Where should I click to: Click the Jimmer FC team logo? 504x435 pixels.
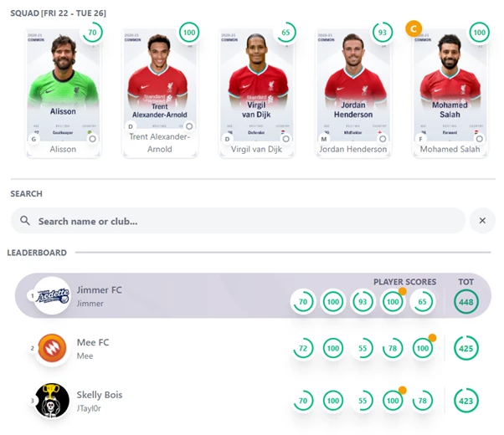point(53,295)
